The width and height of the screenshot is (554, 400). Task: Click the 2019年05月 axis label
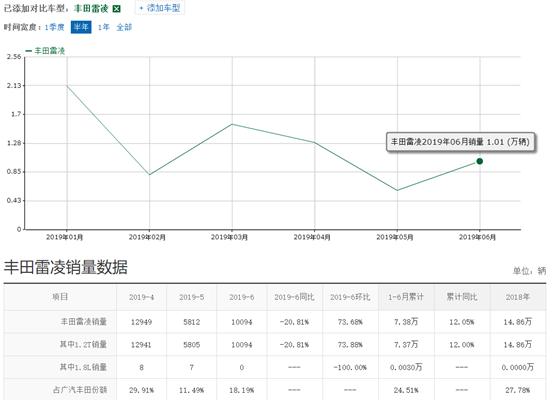pos(395,237)
